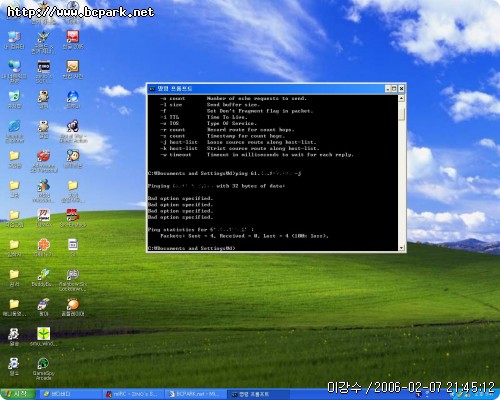Click the Start button

(17, 394)
